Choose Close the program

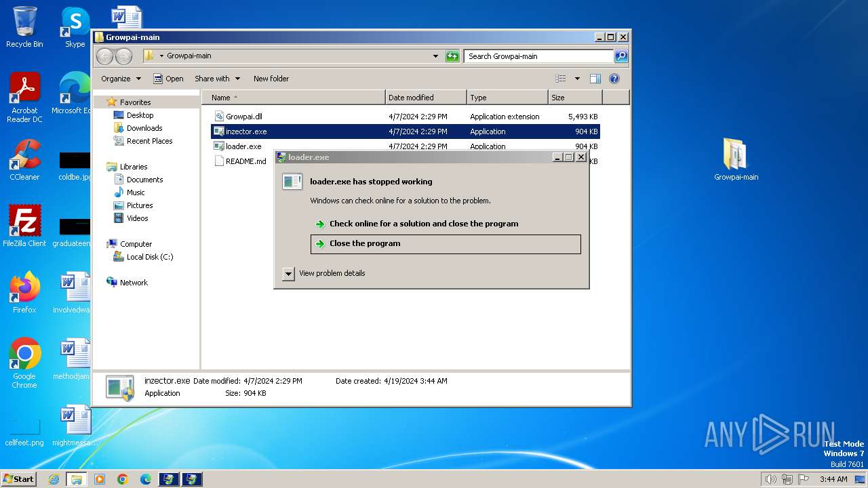[446, 244]
